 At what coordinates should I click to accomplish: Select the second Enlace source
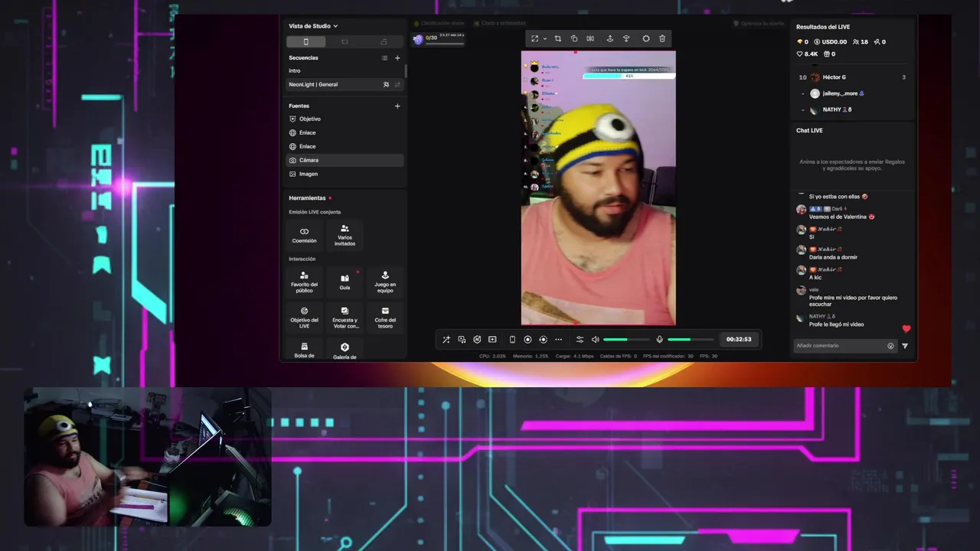pyautogui.click(x=345, y=146)
